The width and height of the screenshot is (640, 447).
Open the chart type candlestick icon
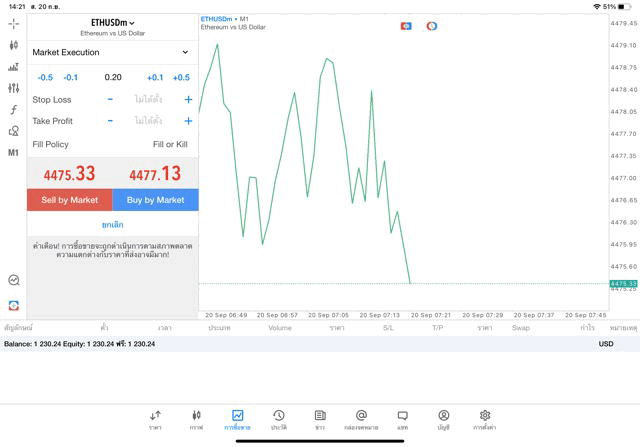point(13,45)
